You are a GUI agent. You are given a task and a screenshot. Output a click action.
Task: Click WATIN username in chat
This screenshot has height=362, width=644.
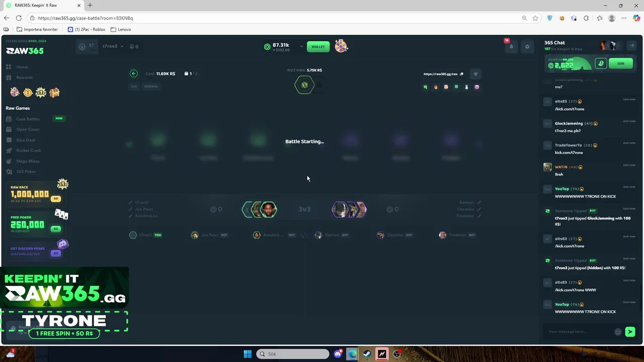(560, 167)
